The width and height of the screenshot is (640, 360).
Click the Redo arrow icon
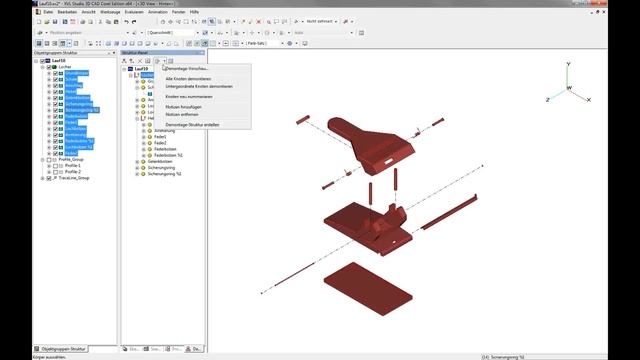coord(134,22)
